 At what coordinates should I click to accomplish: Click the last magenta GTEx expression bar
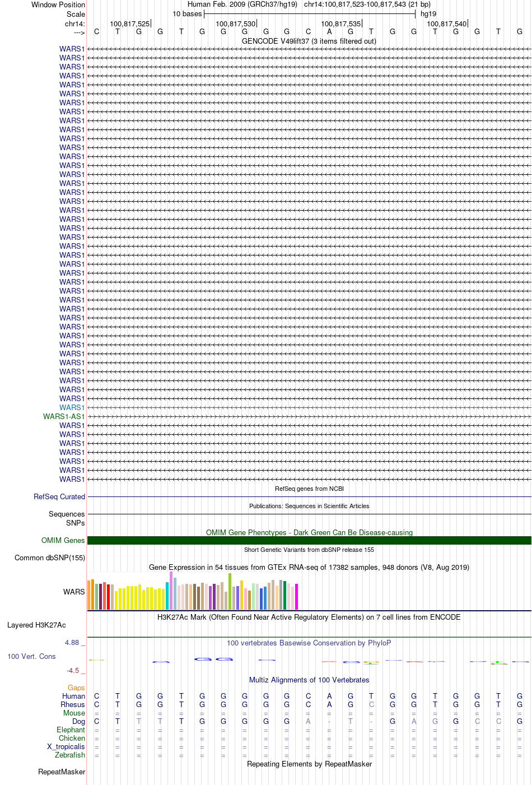pos(296,597)
